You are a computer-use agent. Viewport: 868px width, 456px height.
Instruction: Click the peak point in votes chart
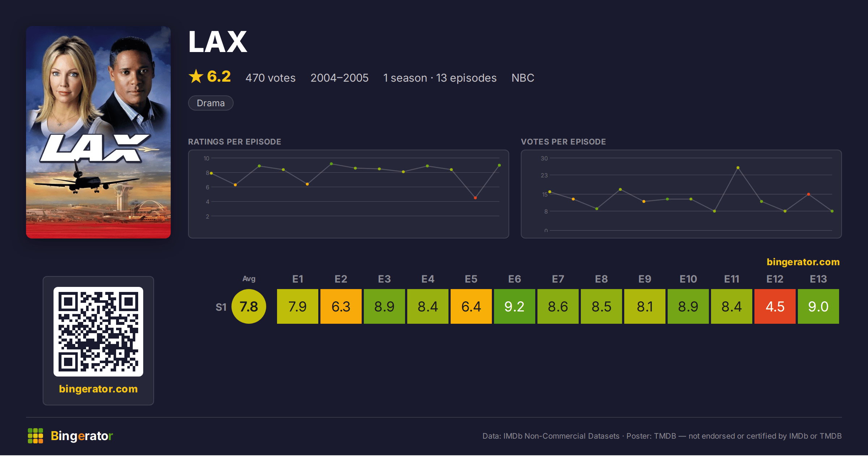coord(738,168)
